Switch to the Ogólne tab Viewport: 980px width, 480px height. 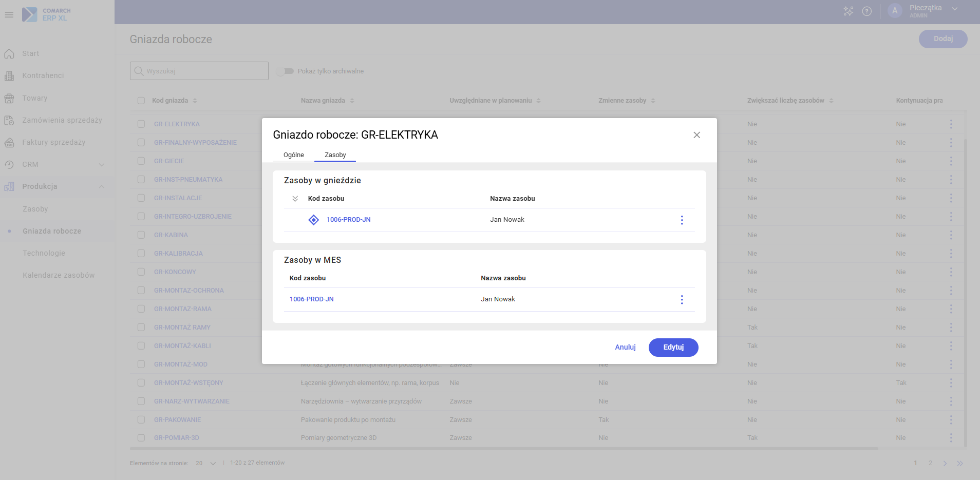point(294,155)
